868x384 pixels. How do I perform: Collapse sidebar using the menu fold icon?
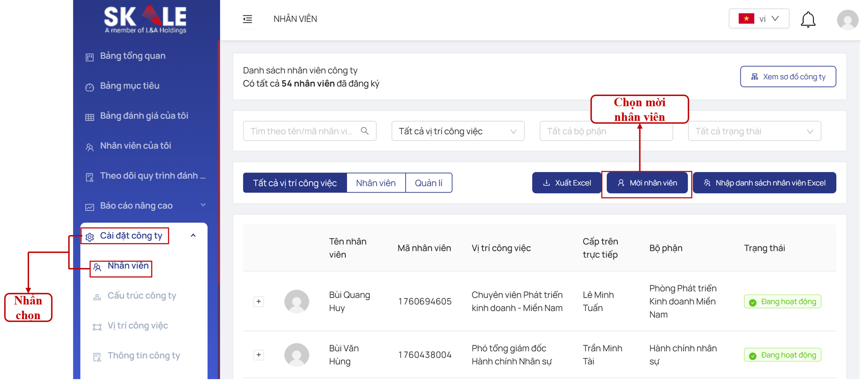coord(247,19)
